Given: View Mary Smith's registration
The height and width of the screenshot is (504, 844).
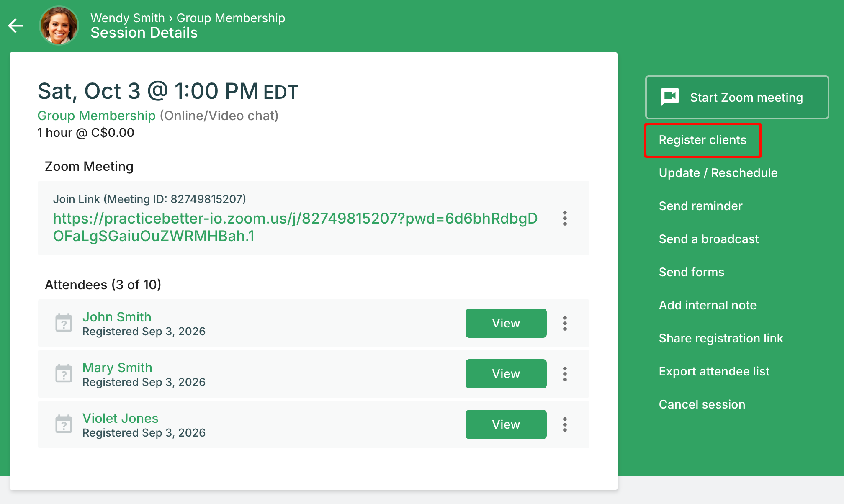Looking at the screenshot, I should [x=506, y=374].
